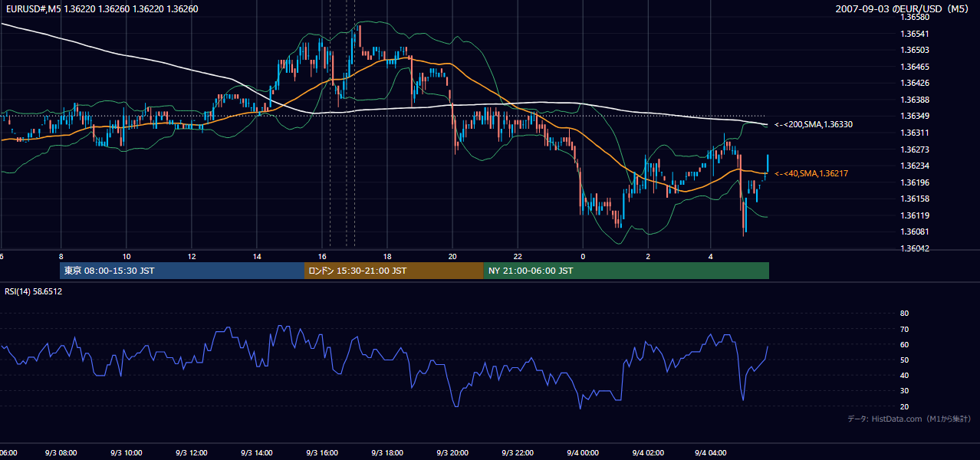Viewport: 980px width, 460px height.
Task: Click hour marker 22 under price chart
Action: pos(518,256)
